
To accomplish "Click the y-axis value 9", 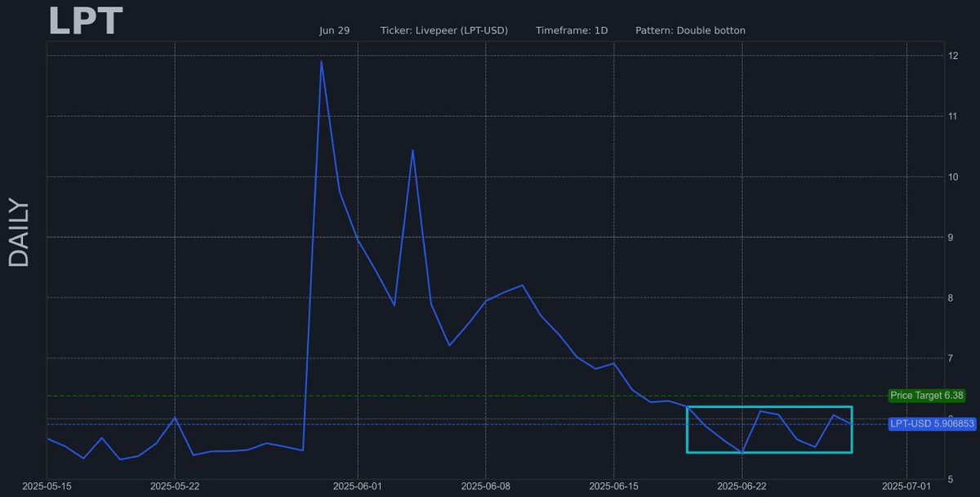I will (x=950, y=237).
